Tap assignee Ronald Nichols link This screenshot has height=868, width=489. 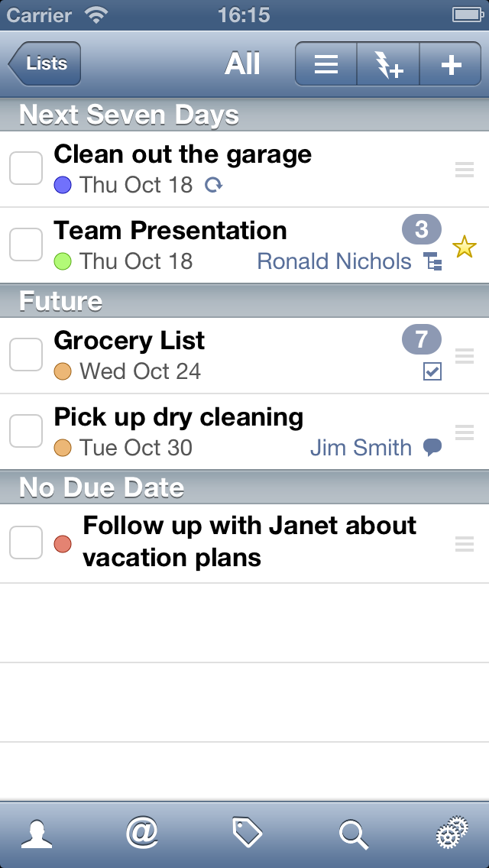click(334, 261)
